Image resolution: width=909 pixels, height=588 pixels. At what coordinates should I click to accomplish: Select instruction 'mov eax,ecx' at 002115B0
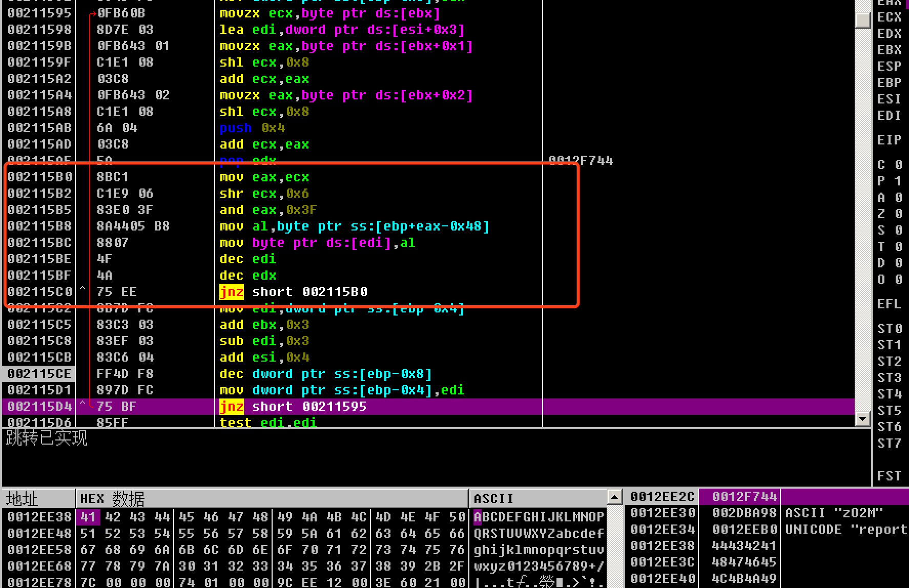point(264,177)
